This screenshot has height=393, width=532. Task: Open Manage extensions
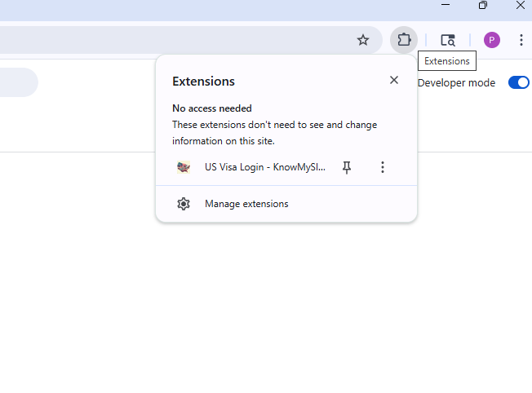pyautogui.click(x=286, y=204)
